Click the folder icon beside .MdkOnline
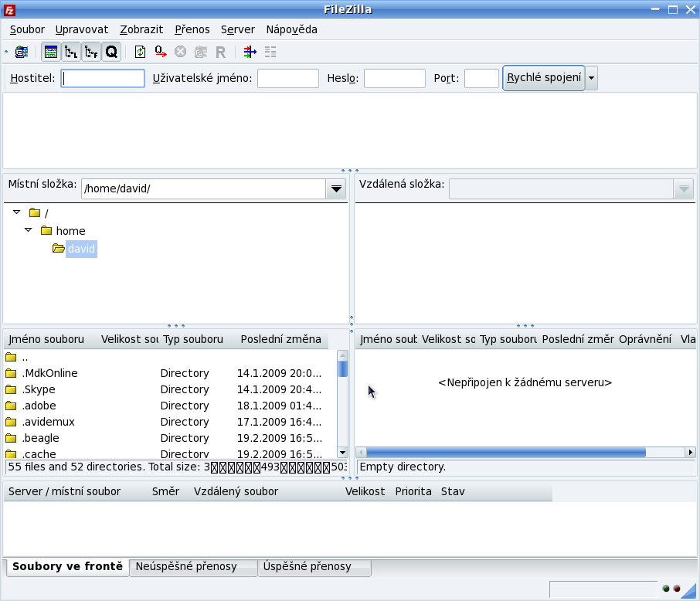 11,373
